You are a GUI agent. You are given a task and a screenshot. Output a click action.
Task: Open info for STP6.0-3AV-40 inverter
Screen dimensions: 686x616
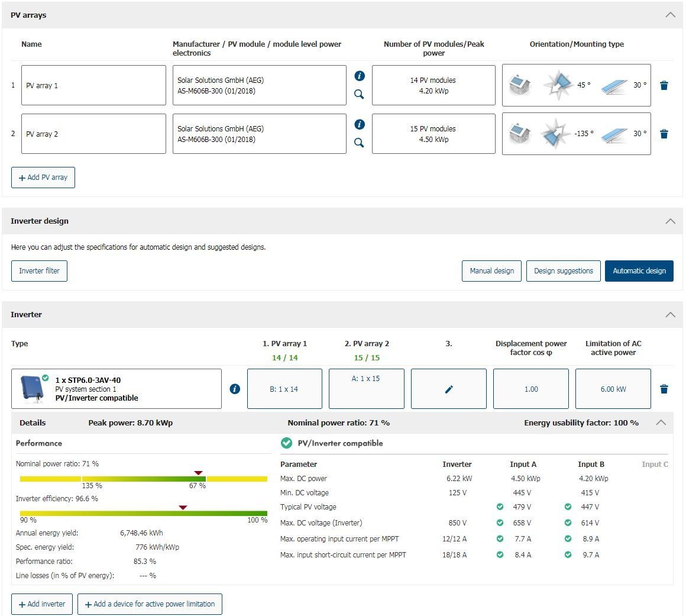235,389
